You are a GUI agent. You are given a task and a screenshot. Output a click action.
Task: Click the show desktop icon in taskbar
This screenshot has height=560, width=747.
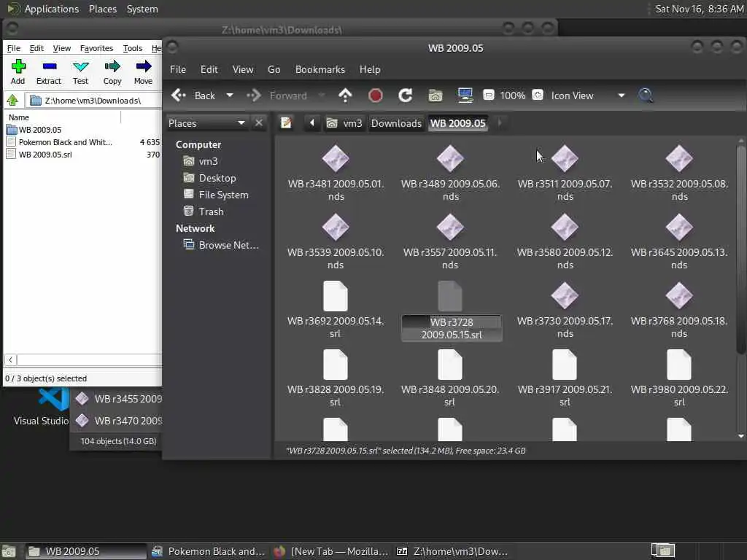9,551
